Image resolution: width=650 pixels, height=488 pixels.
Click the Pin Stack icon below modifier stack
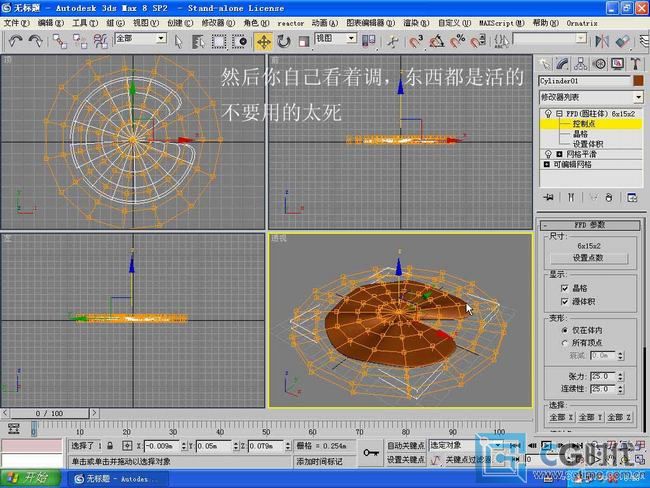point(548,197)
